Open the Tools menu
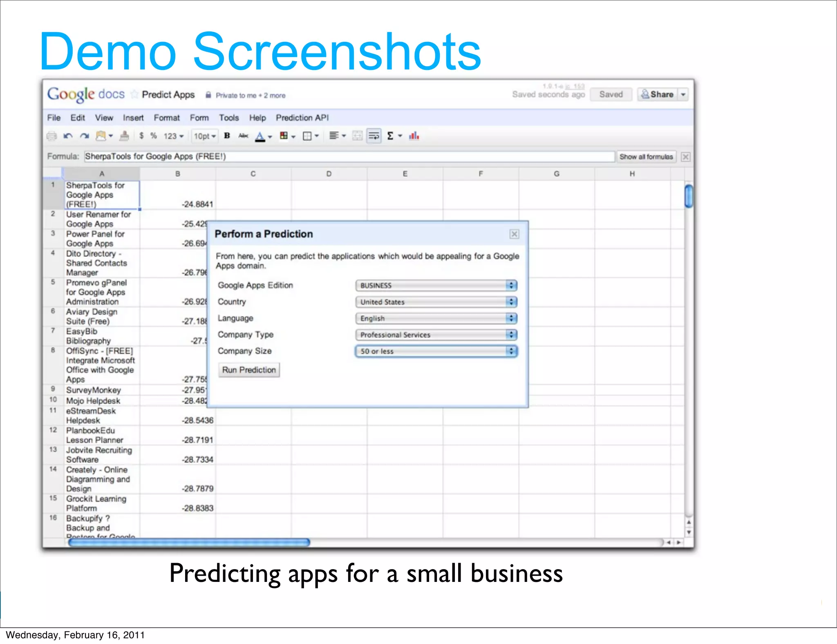The height and width of the screenshot is (644, 837). 229,118
